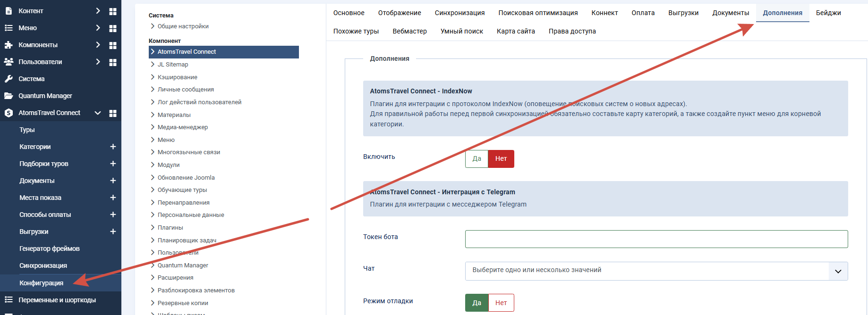Image resolution: width=868 pixels, height=315 pixels.
Task: Switch to the Отображение tab
Action: 400,13
